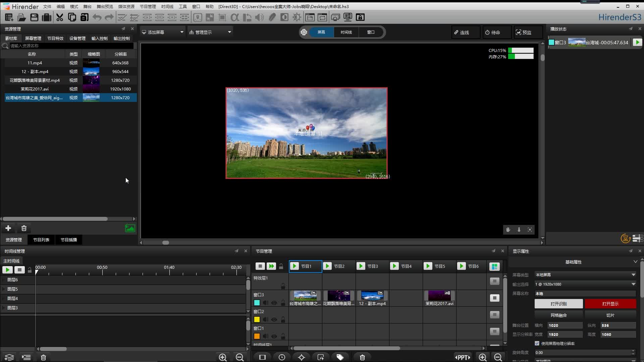Image resolution: width=644 pixels, height=362 pixels.
Task: Click the 打开显示 button
Action: (x=610, y=304)
